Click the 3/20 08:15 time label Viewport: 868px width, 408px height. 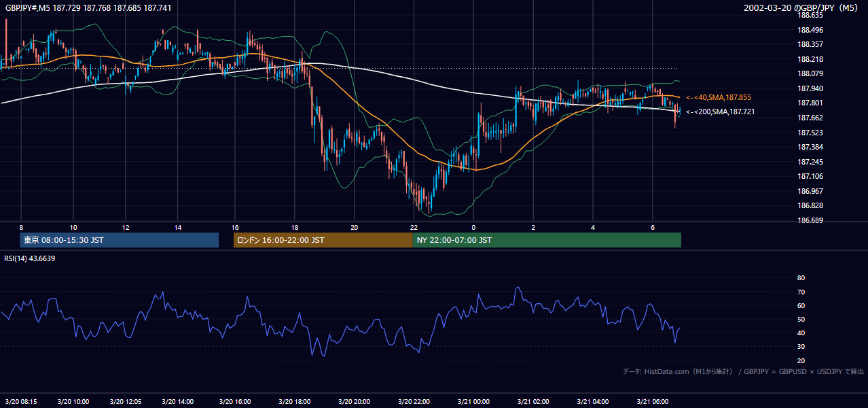click(x=20, y=402)
